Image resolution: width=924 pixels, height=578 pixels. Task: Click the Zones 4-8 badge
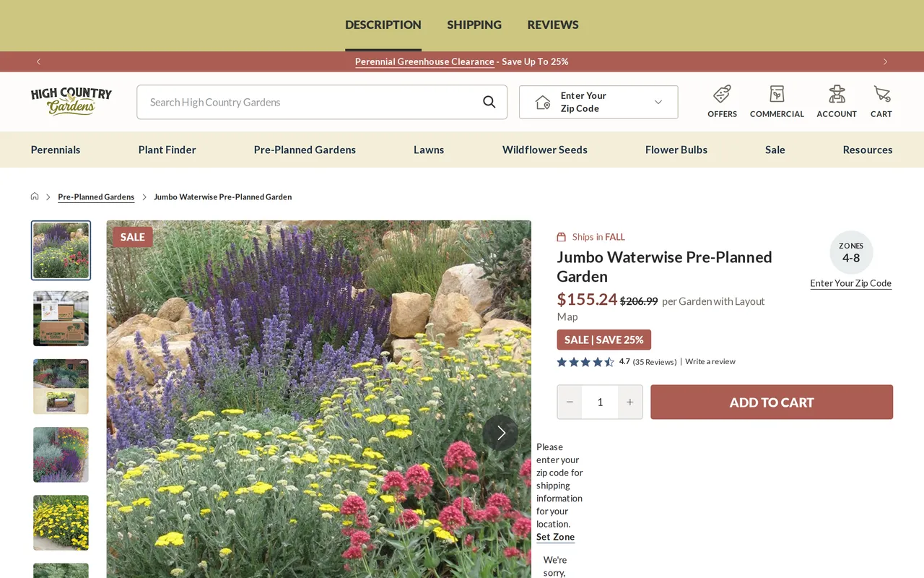[851, 252]
